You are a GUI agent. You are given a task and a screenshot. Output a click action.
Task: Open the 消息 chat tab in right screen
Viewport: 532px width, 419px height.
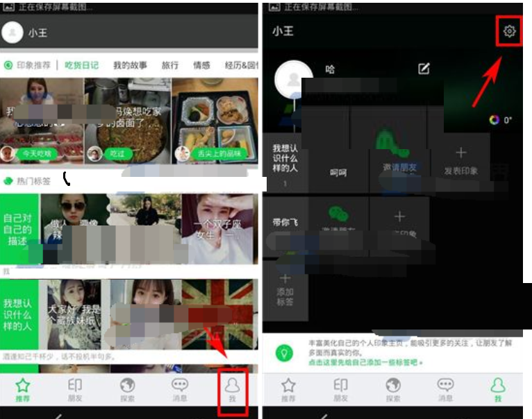coord(445,390)
